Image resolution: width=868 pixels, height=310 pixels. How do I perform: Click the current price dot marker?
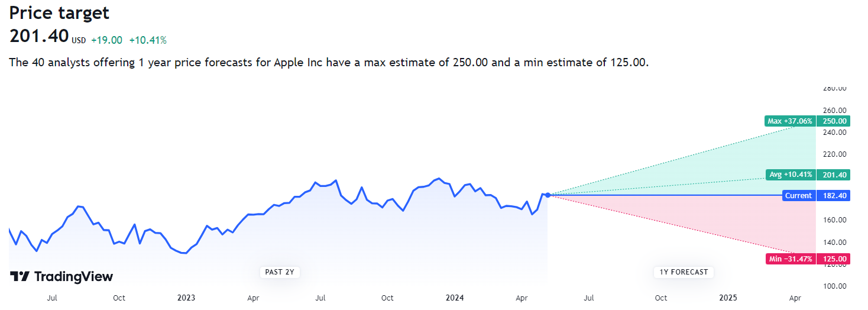pyautogui.click(x=548, y=195)
